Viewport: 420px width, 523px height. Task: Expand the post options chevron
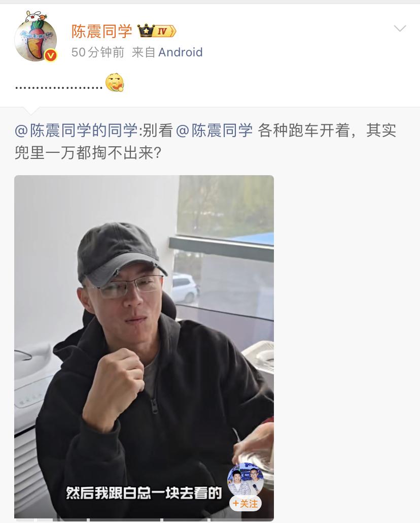click(400, 28)
